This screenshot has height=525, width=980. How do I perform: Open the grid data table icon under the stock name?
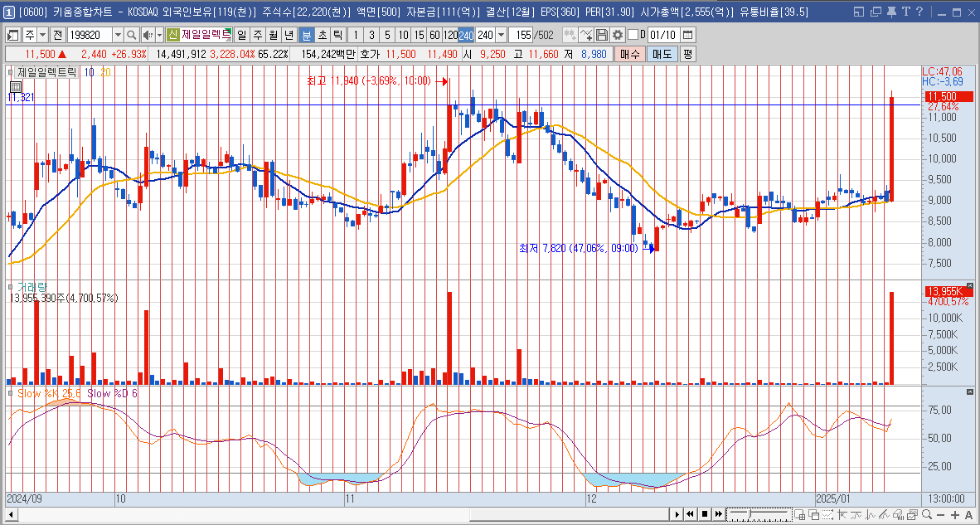click(x=16, y=87)
